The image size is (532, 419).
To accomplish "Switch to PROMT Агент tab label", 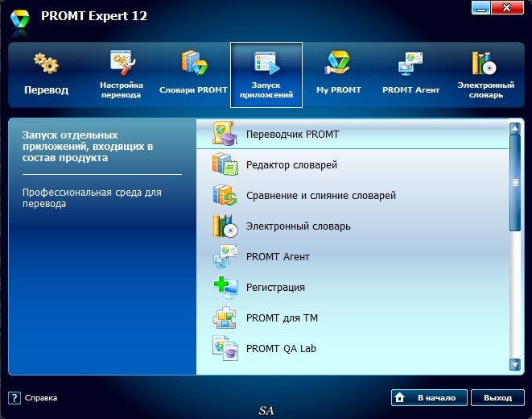I will click(x=411, y=90).
